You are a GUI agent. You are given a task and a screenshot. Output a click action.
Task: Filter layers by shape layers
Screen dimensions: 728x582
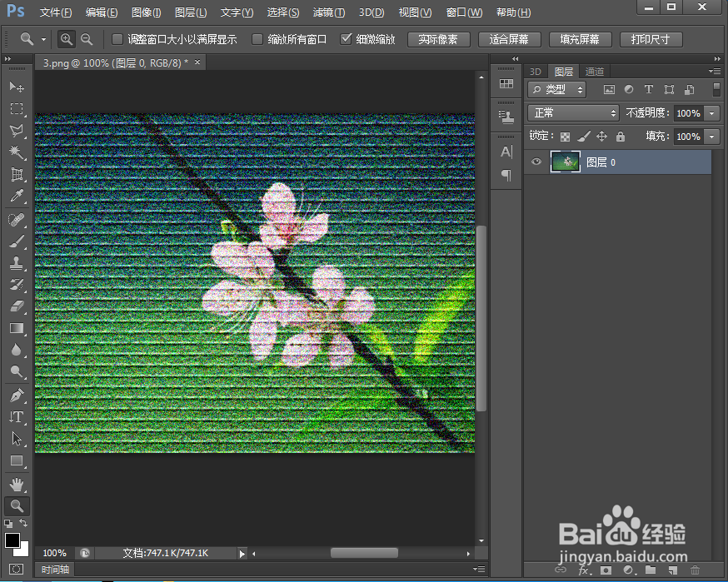(x=669, y=90)
